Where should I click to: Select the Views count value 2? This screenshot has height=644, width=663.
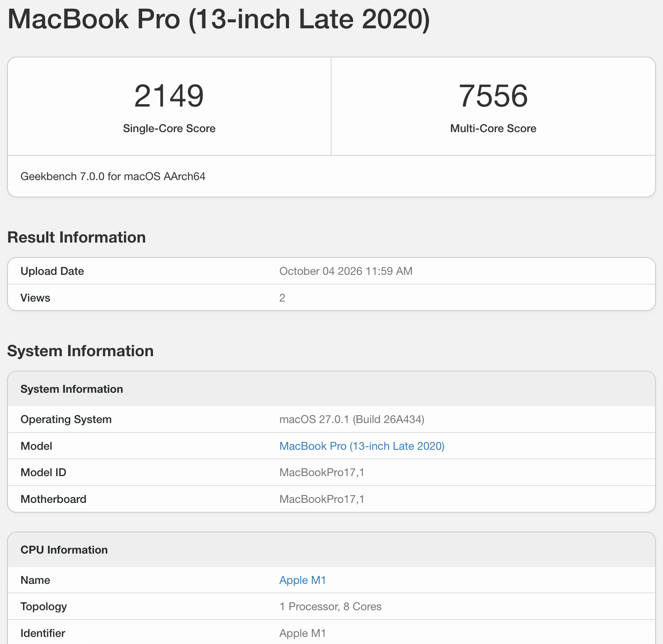pos(282,298)
